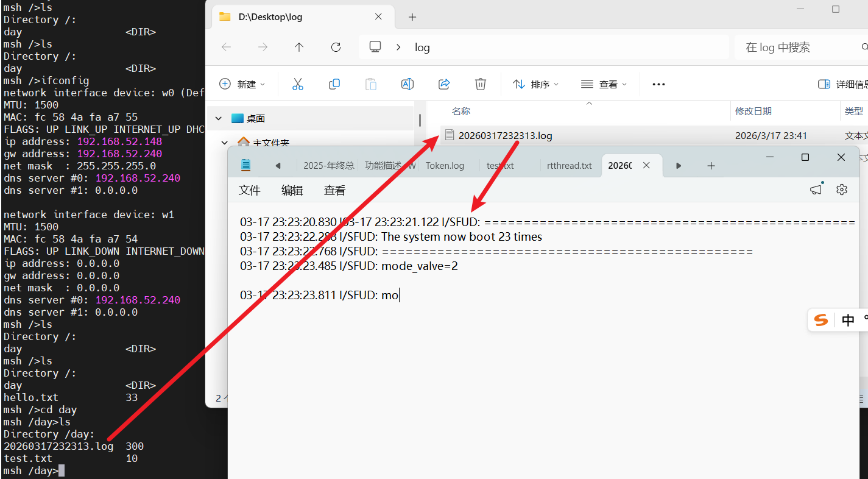This screenshot has height=479, width=868.
Task: Collapse the 桌面 tree node in navigation pane
Action: (217, 118)
